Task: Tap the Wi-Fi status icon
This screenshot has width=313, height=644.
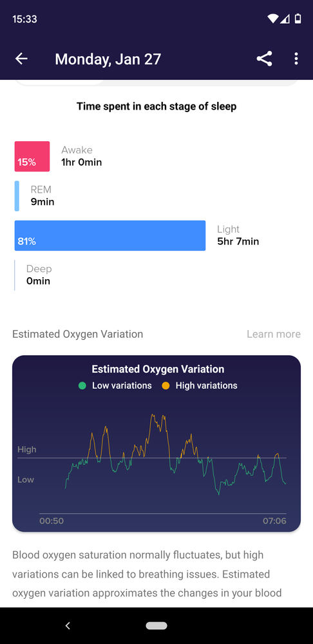Action: tap(272, 19)
